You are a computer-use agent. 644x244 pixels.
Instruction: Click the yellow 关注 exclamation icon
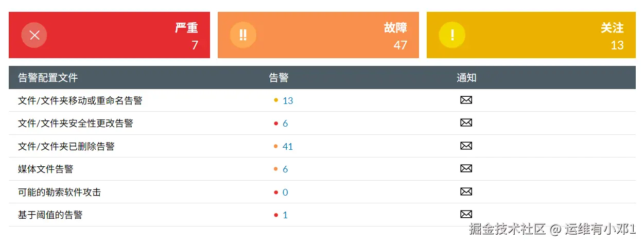tap(452, 35)
